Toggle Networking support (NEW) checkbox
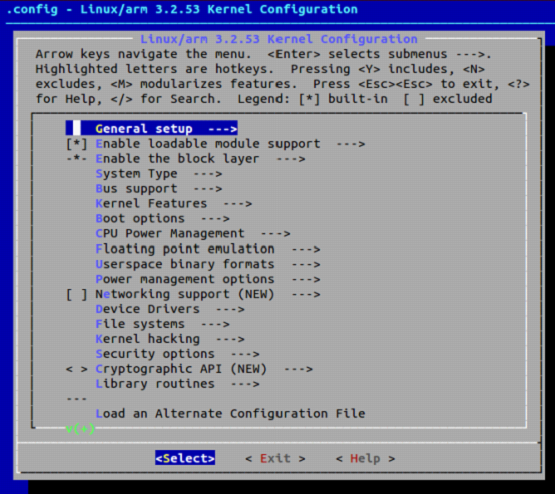The width and height of the screenshot is (555, 494). pos(76,294)
